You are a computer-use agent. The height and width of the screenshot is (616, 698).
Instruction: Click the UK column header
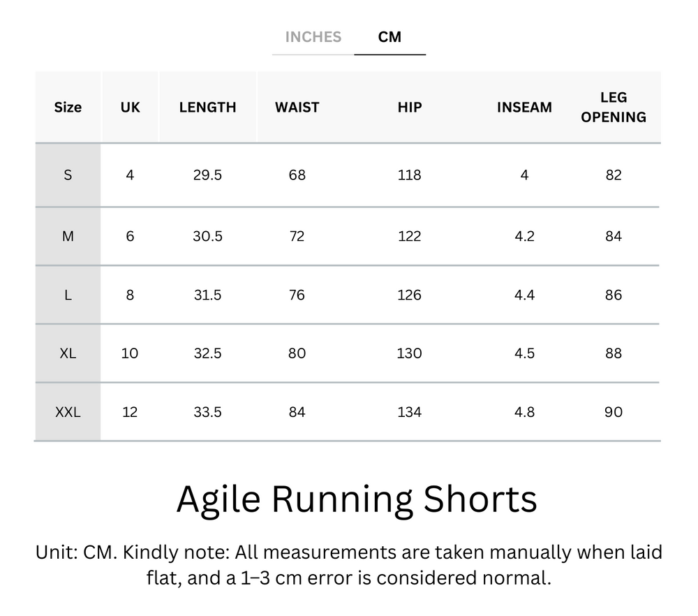click(x=130, y=107)
